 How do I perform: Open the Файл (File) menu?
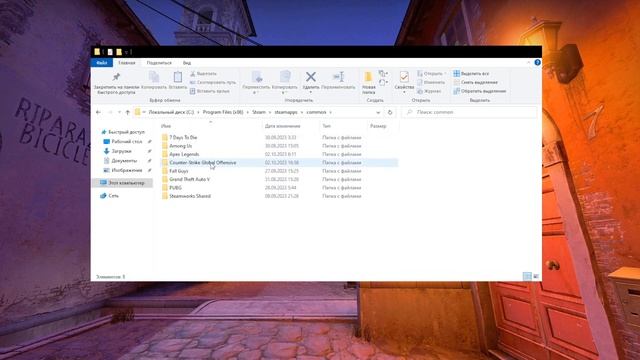(x=102, y=63)
